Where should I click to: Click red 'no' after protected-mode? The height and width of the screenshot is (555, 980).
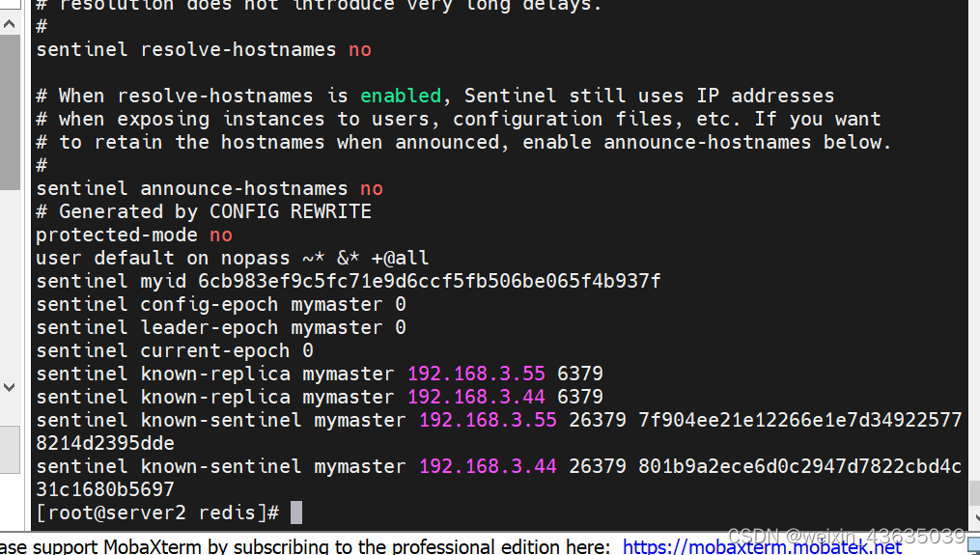(221, 235)
